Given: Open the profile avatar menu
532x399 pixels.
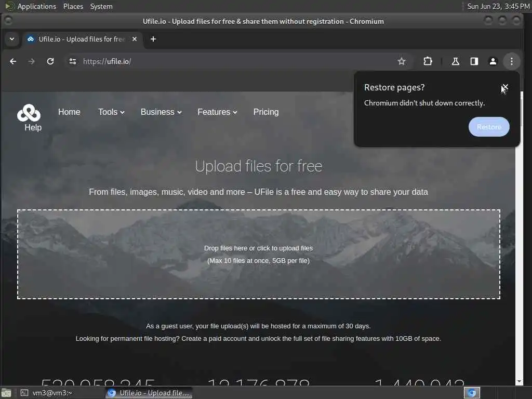Looking at the screenshot, I should (x=493, y=61).
